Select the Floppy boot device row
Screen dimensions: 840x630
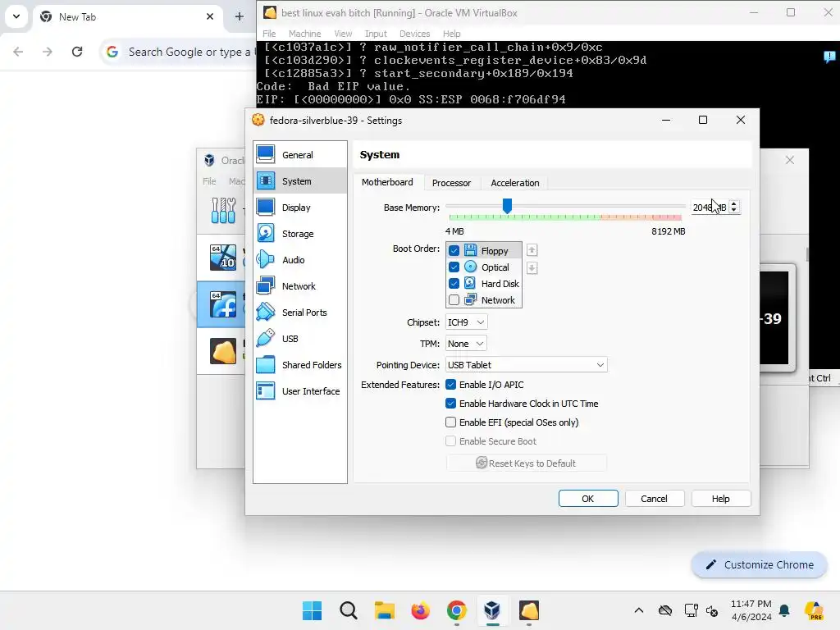tap(484, 251)
